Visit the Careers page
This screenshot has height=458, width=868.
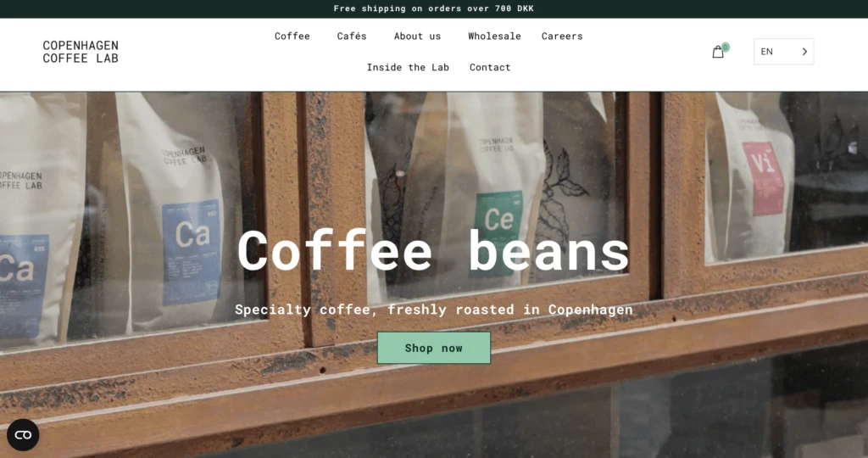562,36
